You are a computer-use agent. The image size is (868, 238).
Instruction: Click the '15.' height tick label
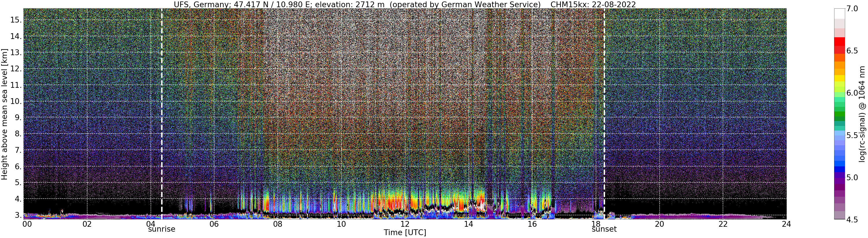click(x=16, y=20)
